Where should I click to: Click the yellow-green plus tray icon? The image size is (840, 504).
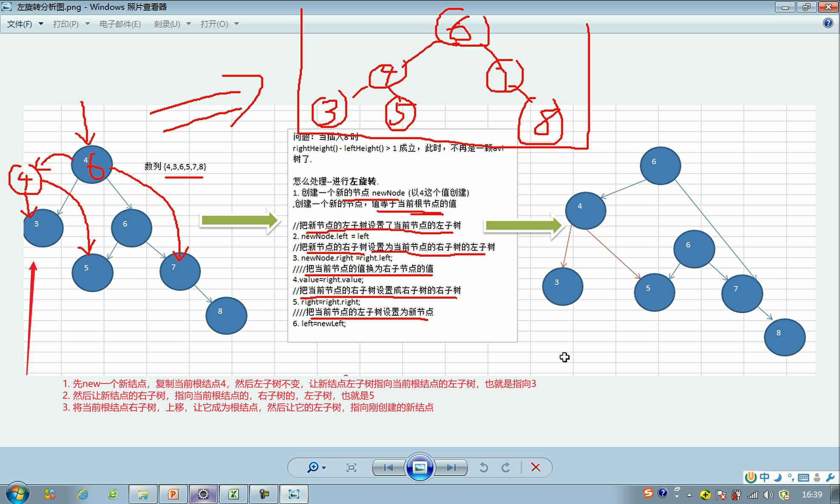pyautogui.click(x=705, y=495)
